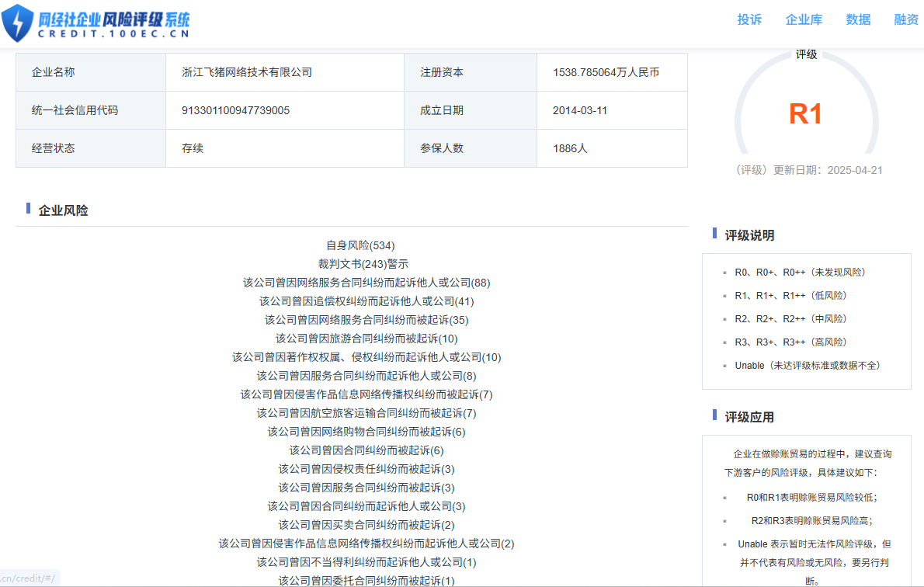Click the 评级说明 section heading
Viewport: 924px width, 587px height.
click(749, 235)
